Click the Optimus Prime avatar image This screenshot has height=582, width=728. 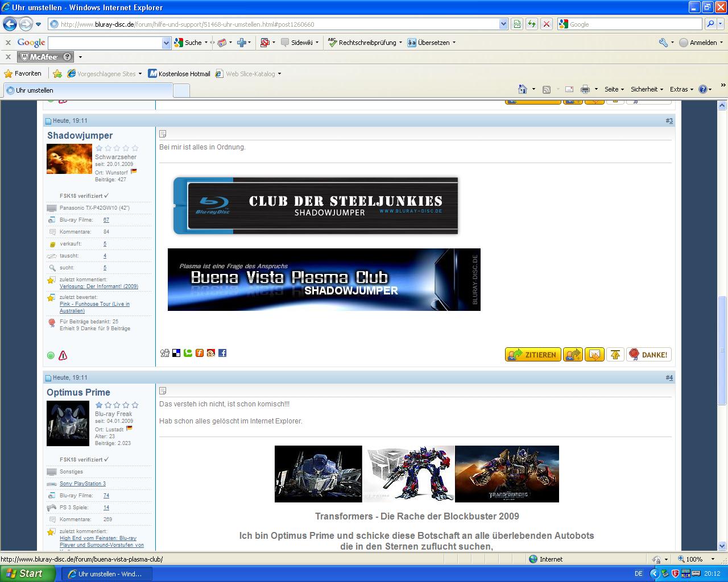pyautogui.click(x=68, y=423)
